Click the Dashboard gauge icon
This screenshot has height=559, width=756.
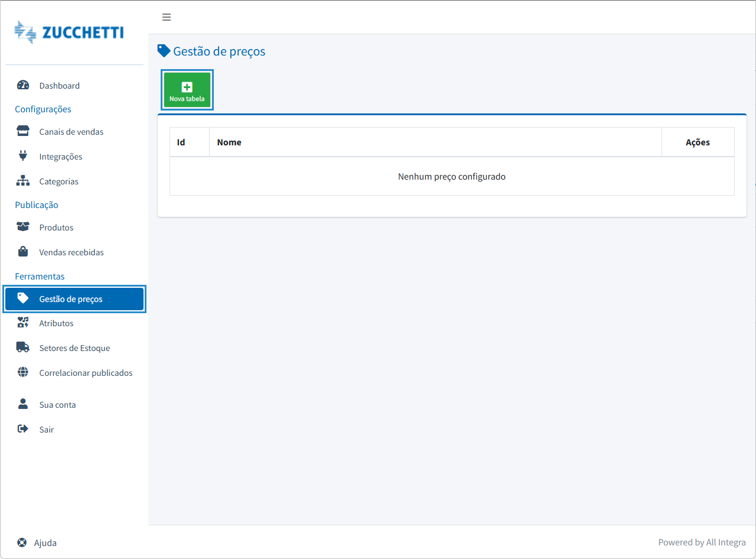(x=23, y=85)
